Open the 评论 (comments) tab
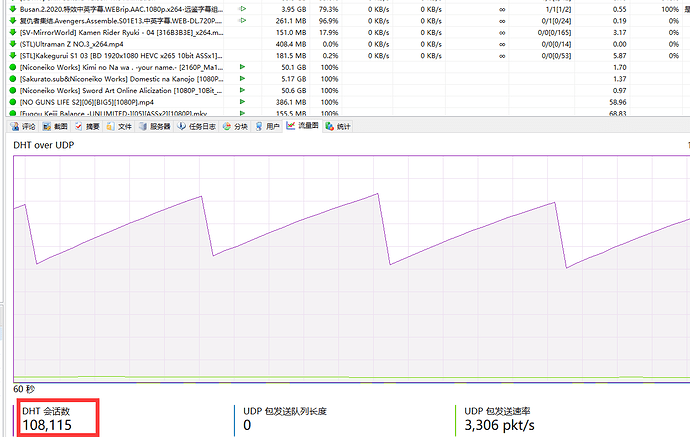Image resolution: width=690 pixels, height=437 pixels. coord(23,126)
